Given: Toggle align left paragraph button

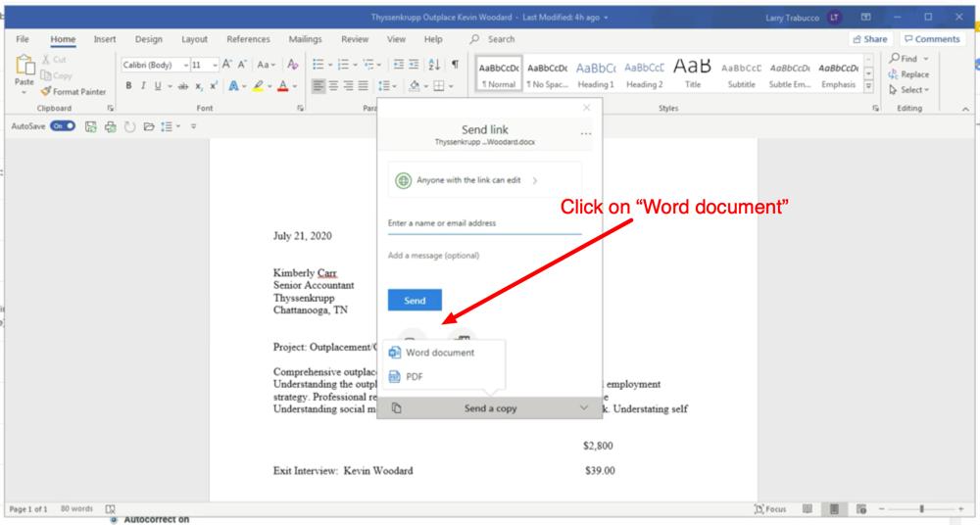Looking at the screenshot, I should click(318, 86).
